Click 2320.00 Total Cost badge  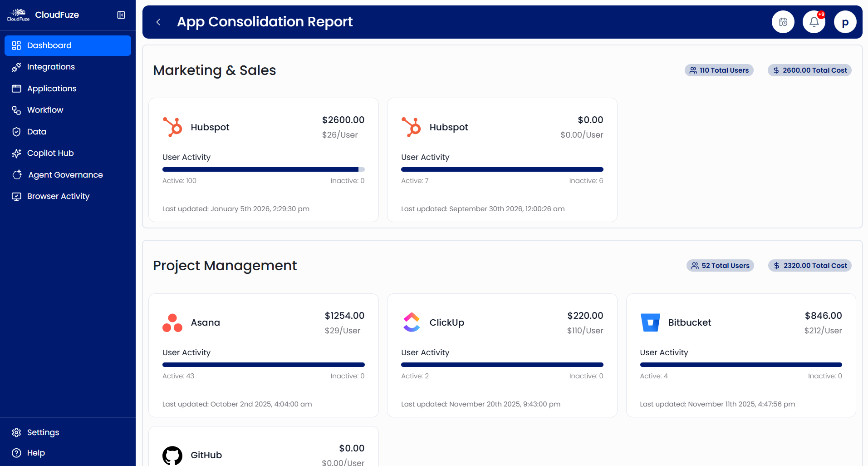[x=810, y=266]
